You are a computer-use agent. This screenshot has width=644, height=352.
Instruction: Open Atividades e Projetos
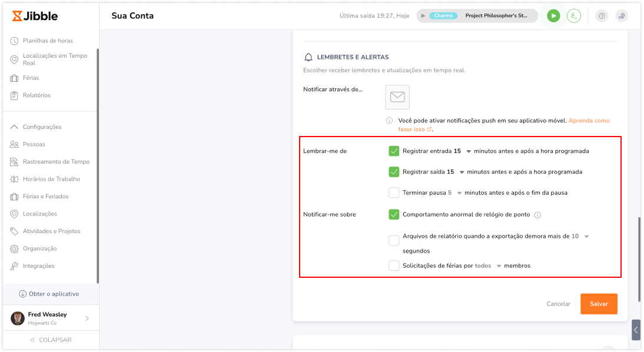point(52,231)
